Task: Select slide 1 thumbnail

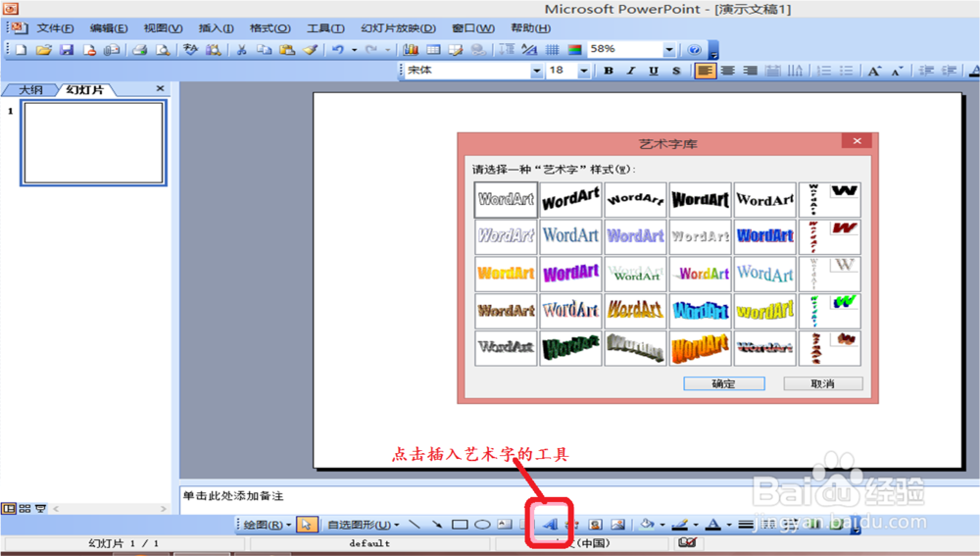Action: (x=94, y=143)
